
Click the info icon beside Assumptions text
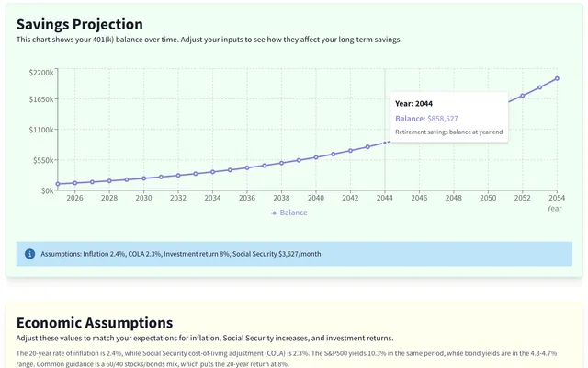(x=29, y=254)
